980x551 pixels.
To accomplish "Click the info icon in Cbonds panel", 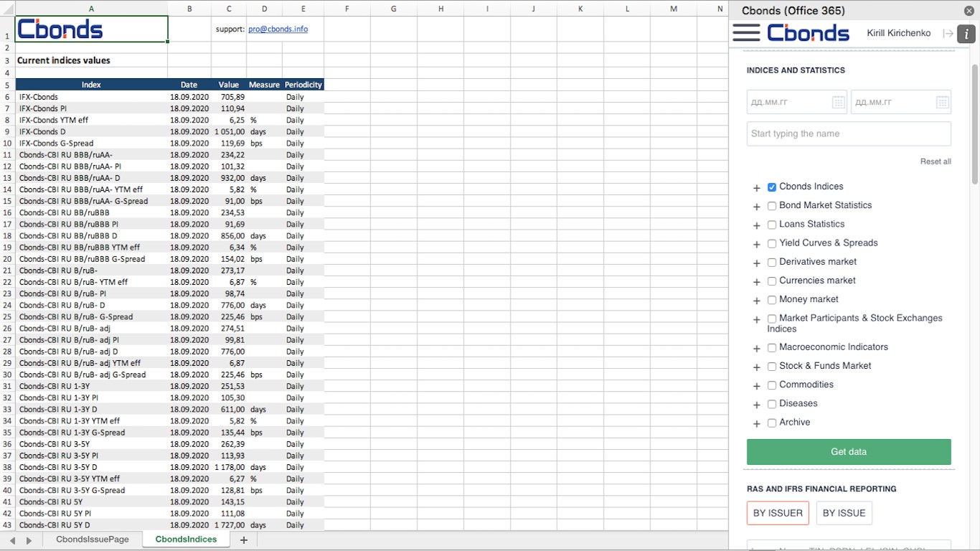I will click(966, 34).
